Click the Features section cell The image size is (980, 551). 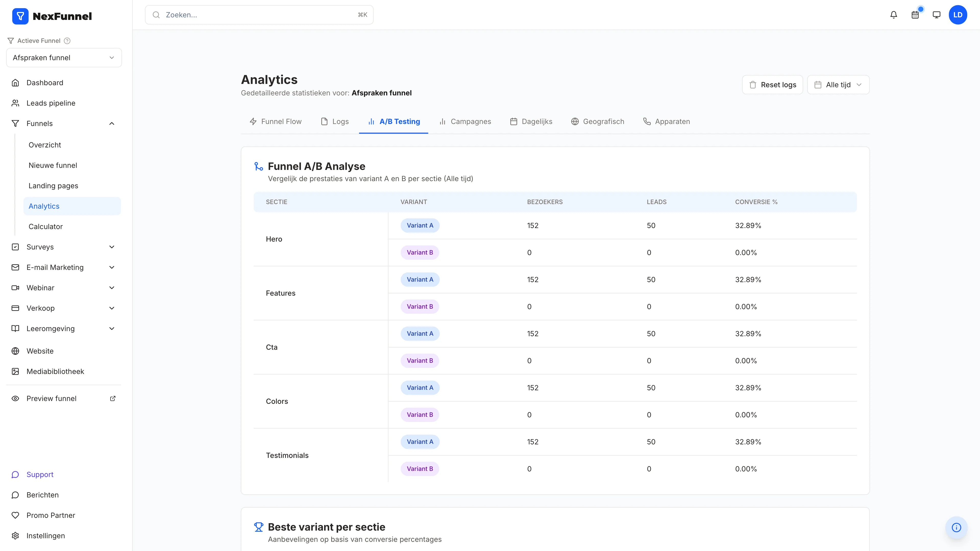tap(321, 293)
